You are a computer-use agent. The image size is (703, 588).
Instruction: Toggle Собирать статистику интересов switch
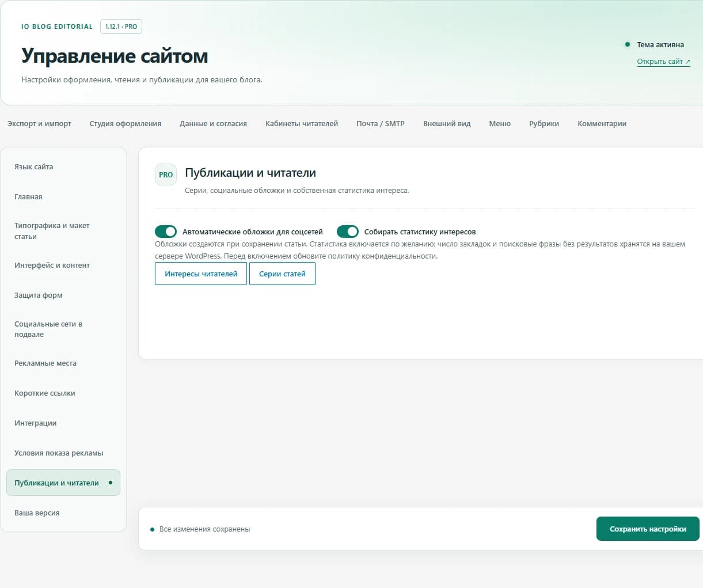pyautogui.click(x=348, y=232)
